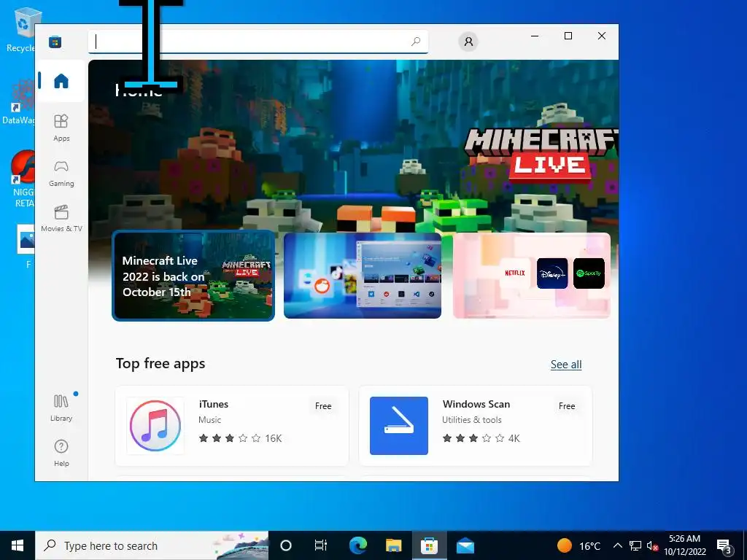Select the DataWa desktop shortcut
The image size is (747, 560).
pyautogui.click(x=20, y=101)
